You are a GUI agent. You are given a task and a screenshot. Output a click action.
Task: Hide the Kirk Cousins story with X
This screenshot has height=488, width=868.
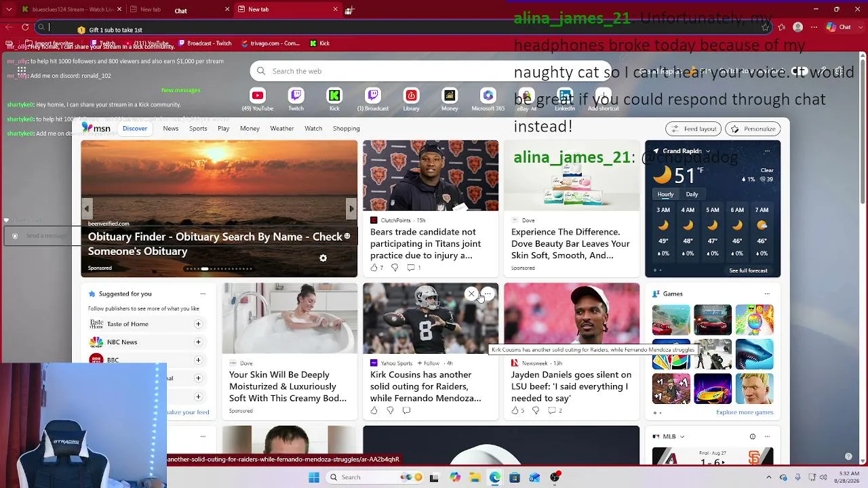(x=471, y=293)
